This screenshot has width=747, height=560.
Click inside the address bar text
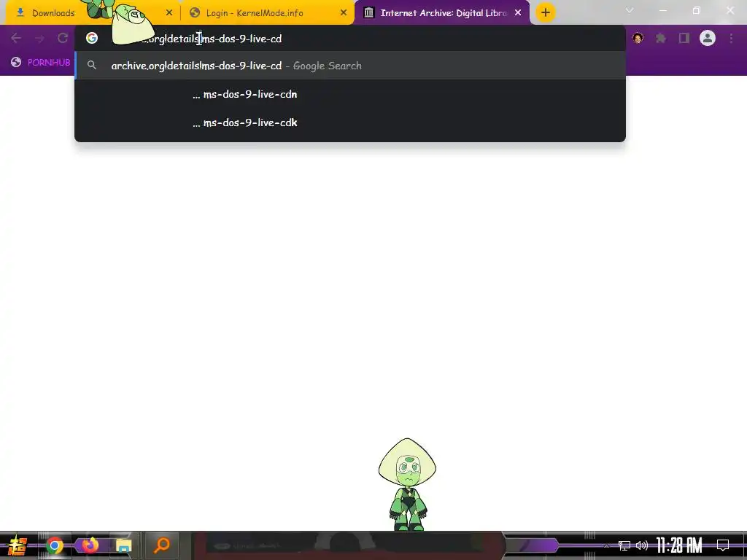click(196, 39)
